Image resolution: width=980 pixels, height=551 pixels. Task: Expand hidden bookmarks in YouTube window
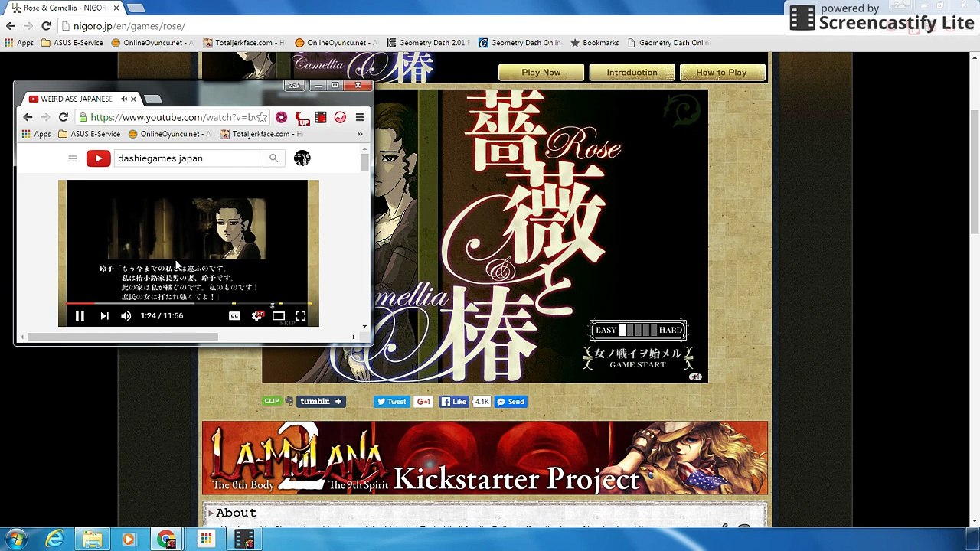[x=360, y=134]
